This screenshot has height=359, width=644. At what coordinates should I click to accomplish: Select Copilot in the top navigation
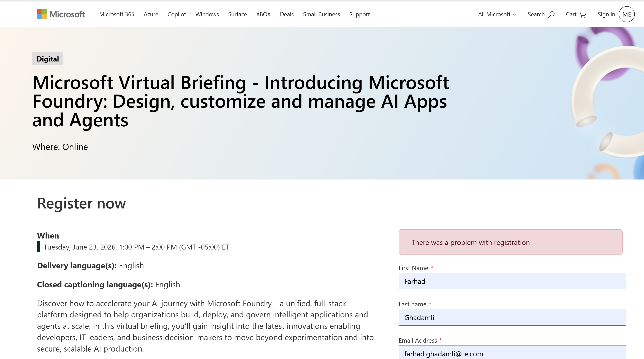point(177,14)
